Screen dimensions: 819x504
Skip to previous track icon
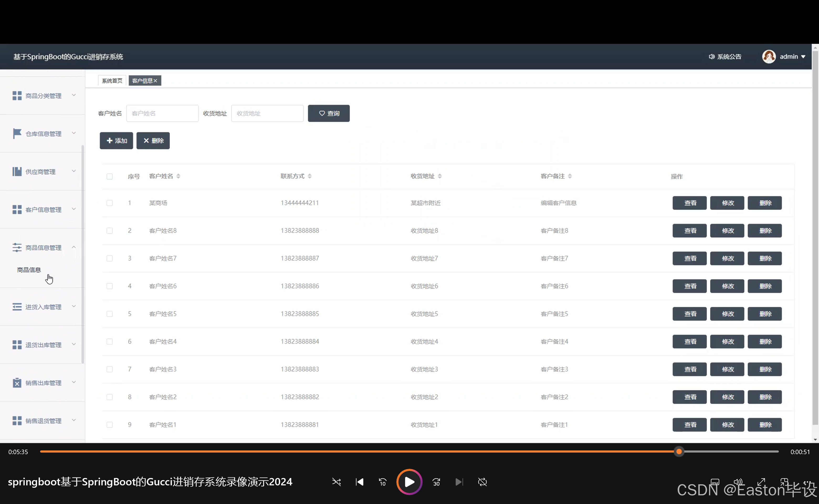(x=359, y=482)
